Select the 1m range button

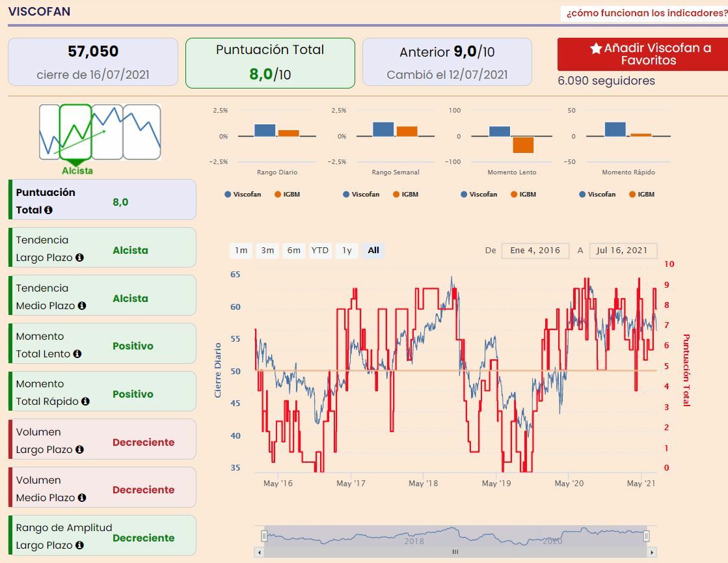(x=241, y=251)
